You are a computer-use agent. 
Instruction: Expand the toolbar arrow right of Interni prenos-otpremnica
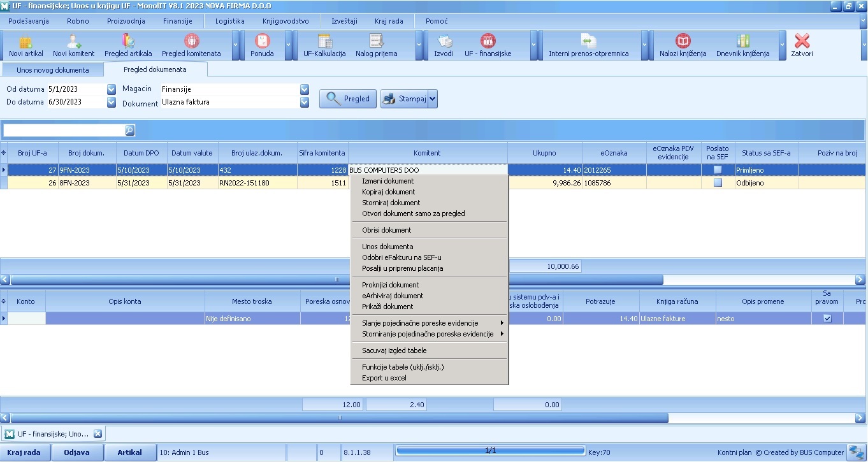(x=644, y=46)
